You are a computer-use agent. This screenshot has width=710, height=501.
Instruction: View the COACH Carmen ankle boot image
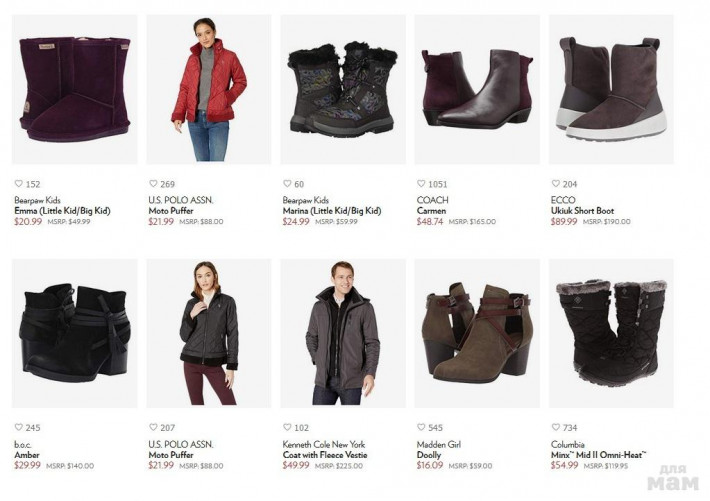pyautogui.click(x=477, y=89)
